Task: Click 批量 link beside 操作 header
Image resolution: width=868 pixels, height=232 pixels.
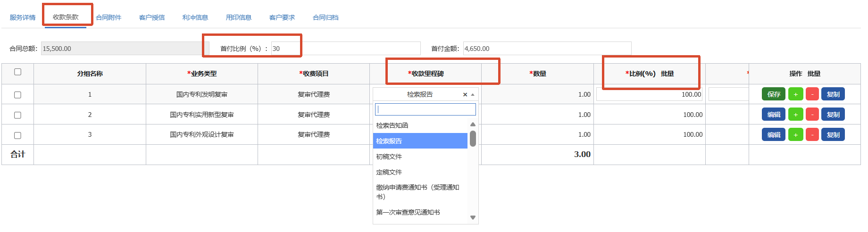Action: (814, 74)
